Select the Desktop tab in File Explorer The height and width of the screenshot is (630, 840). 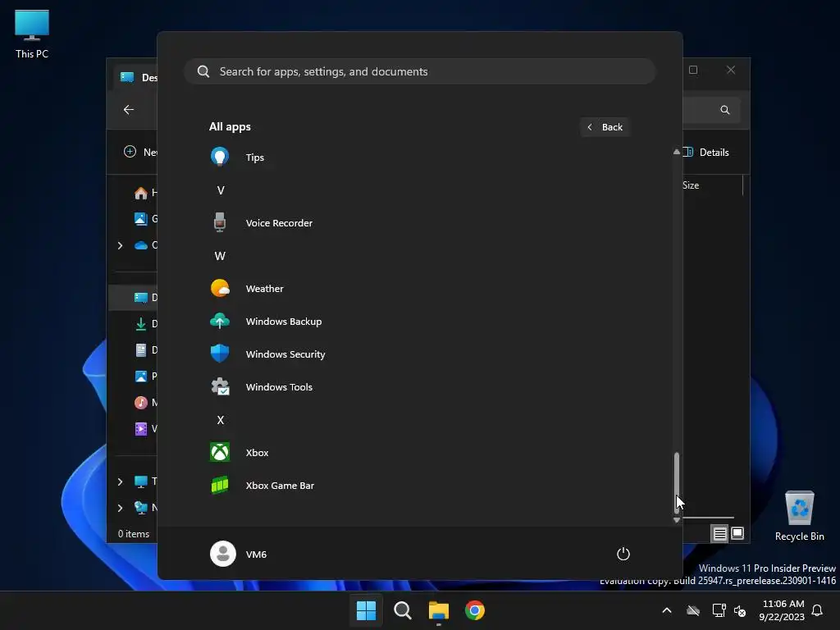click(x=137, y=77)
